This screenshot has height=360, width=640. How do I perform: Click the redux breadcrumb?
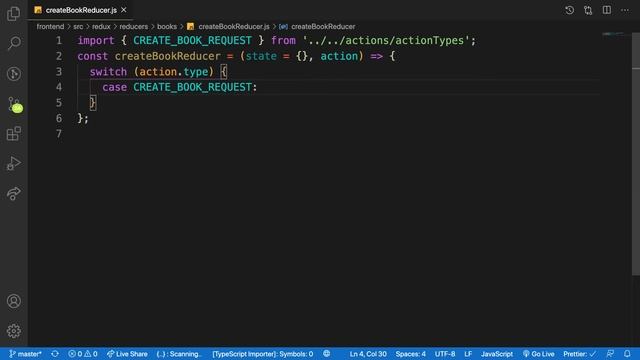(x=101, y=27)
